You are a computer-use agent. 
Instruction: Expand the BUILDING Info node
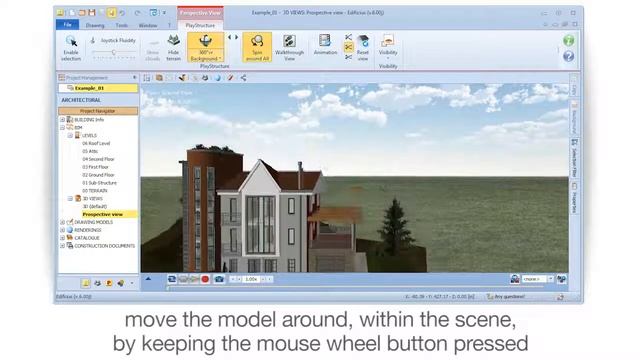[62, 120]
